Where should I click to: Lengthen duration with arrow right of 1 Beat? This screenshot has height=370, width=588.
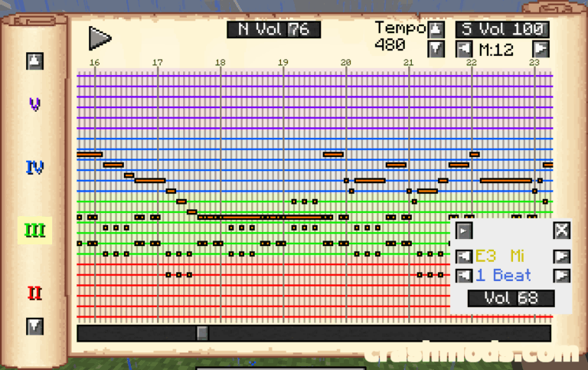click(x=562, y=276)
